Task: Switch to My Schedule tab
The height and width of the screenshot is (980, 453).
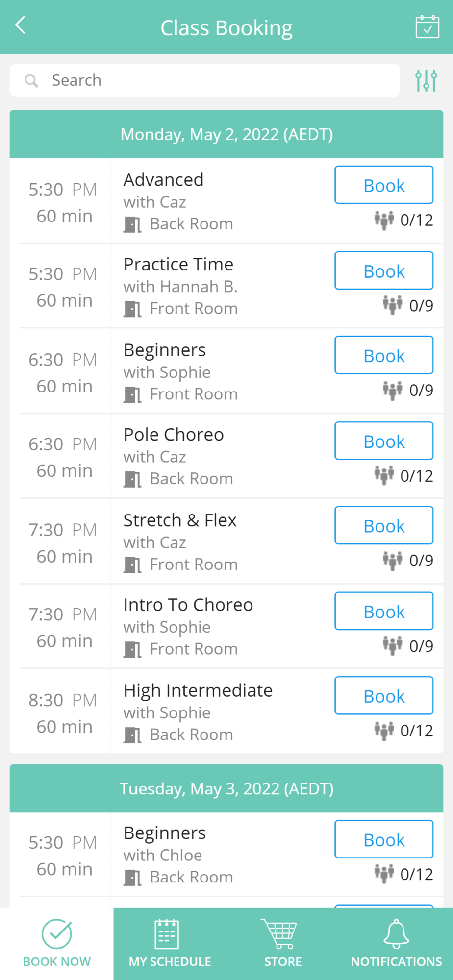Action: [x=170, y=944]
